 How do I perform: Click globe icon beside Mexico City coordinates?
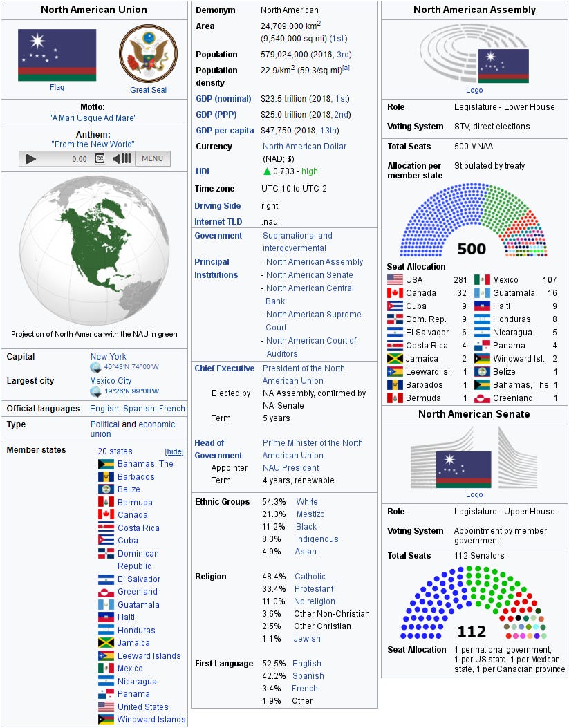95,391
